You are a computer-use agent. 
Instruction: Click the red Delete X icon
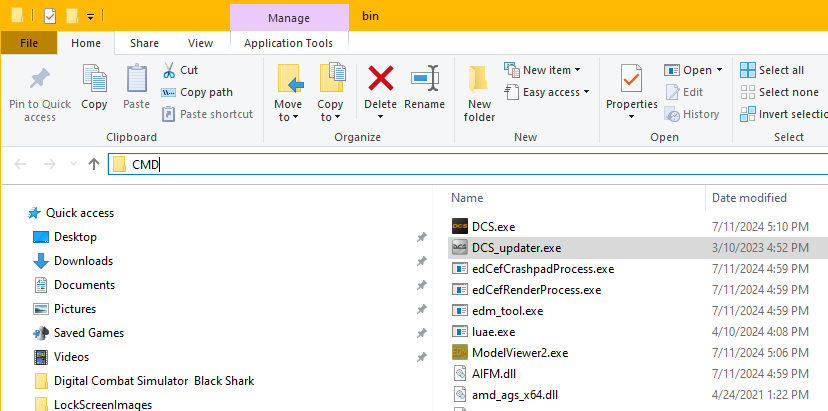pos(381,79)
